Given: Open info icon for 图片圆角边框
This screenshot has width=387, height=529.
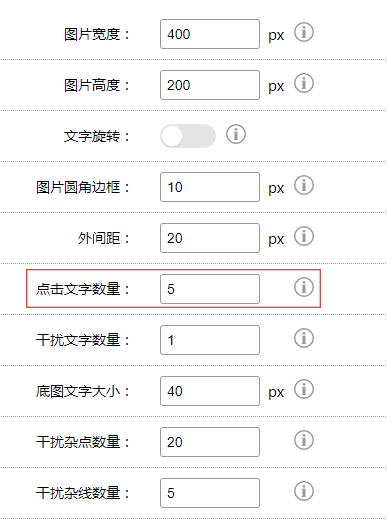Looking at the screenshot, I should (304, 185).
